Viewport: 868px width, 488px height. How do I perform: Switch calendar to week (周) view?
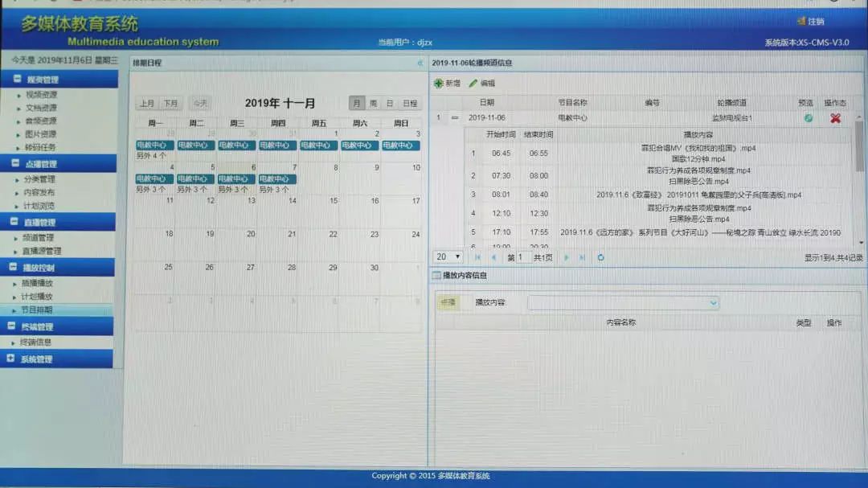[x=373, y=103]
